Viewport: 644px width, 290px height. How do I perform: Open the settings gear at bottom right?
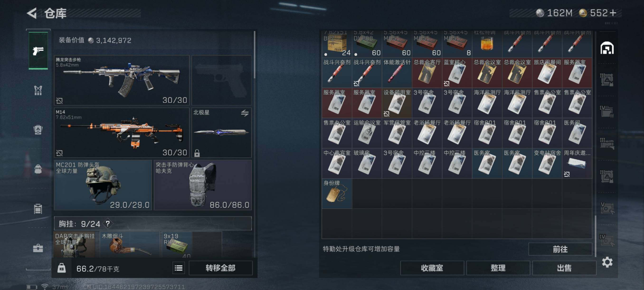[607, 262]
